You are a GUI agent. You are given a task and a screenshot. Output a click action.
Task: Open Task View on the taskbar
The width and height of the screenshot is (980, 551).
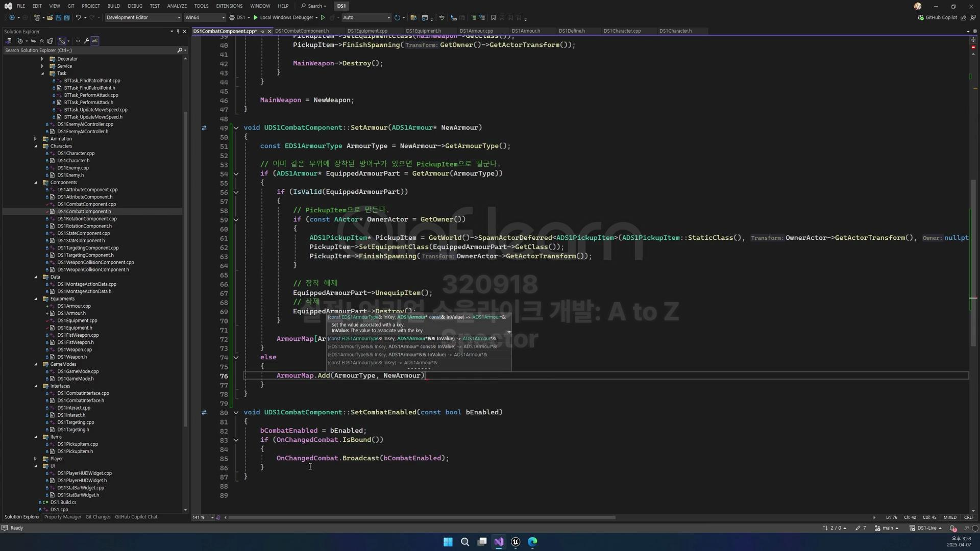pyautogui.click(x=482, y=542)
